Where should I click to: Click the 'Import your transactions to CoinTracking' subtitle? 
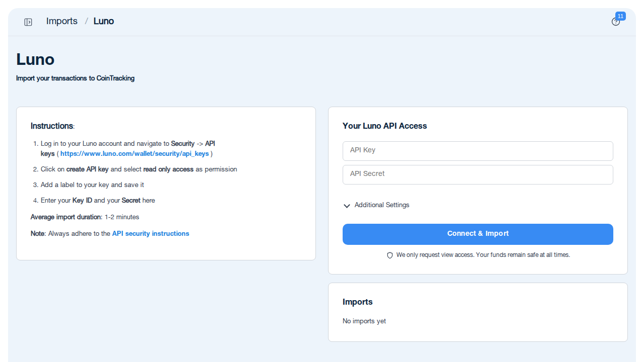[x=75, y=78]
